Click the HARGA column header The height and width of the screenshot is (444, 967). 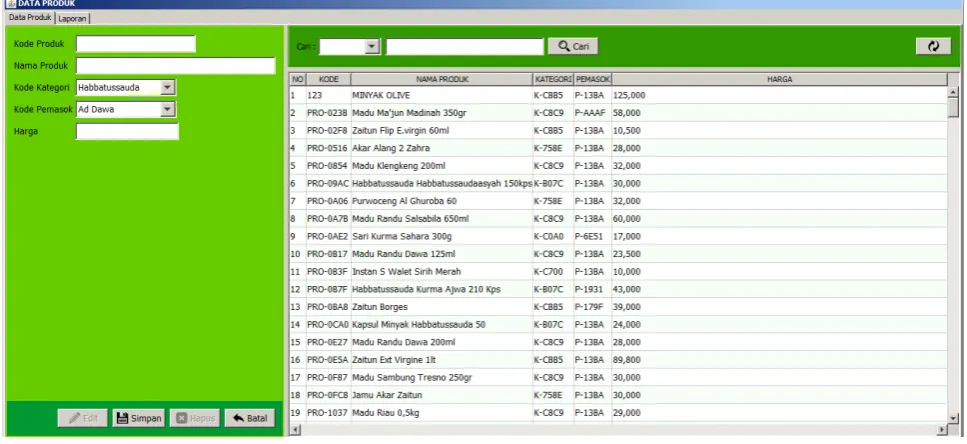(x=780, y=80)
